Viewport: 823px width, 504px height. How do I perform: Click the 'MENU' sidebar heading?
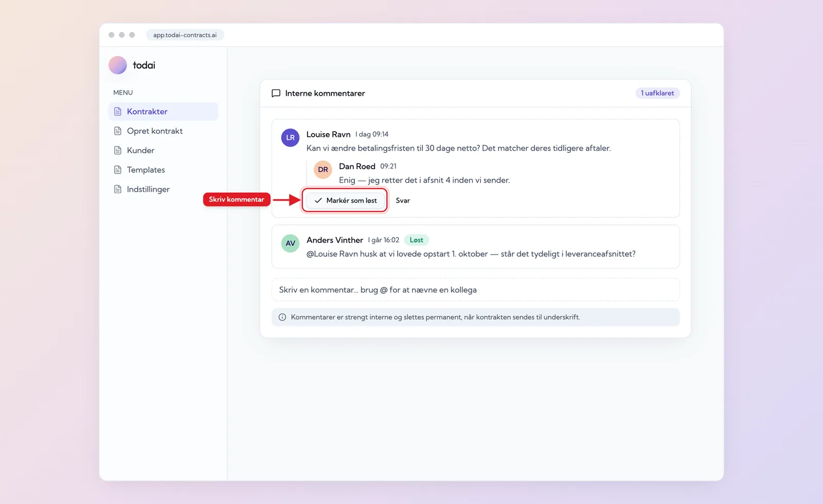coord(123,93)
